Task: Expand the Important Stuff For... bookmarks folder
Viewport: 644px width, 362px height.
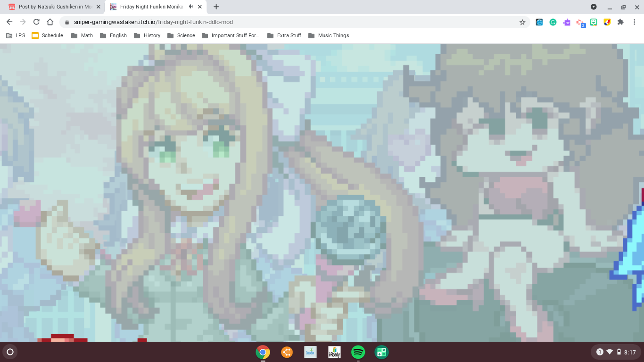Action: (x=231, y=35)
